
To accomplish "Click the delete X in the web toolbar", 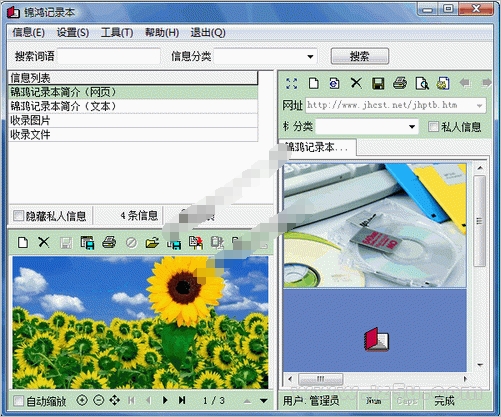I will [356, 83].
